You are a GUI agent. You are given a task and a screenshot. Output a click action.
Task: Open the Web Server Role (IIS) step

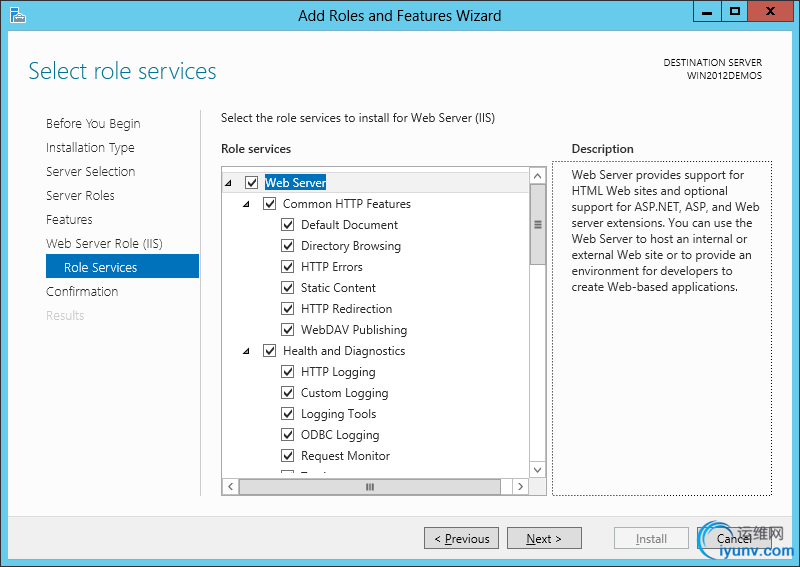pyautogui.click(x=104, y=243)
